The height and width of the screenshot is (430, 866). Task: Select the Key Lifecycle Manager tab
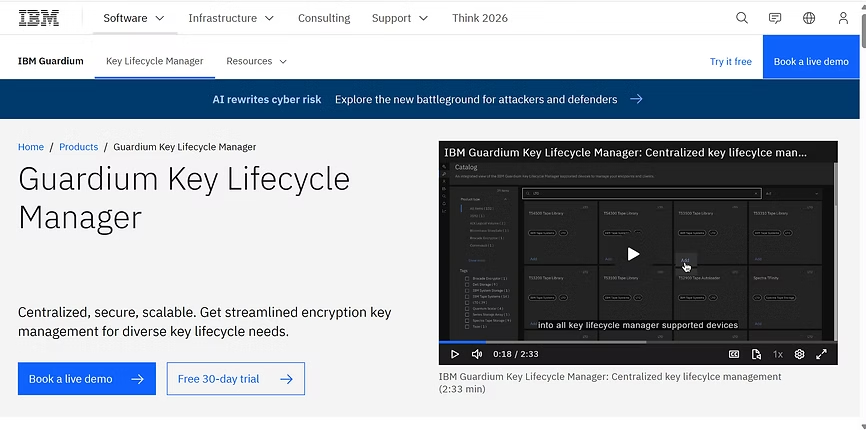pyautogui.click(x=155, y=61)
